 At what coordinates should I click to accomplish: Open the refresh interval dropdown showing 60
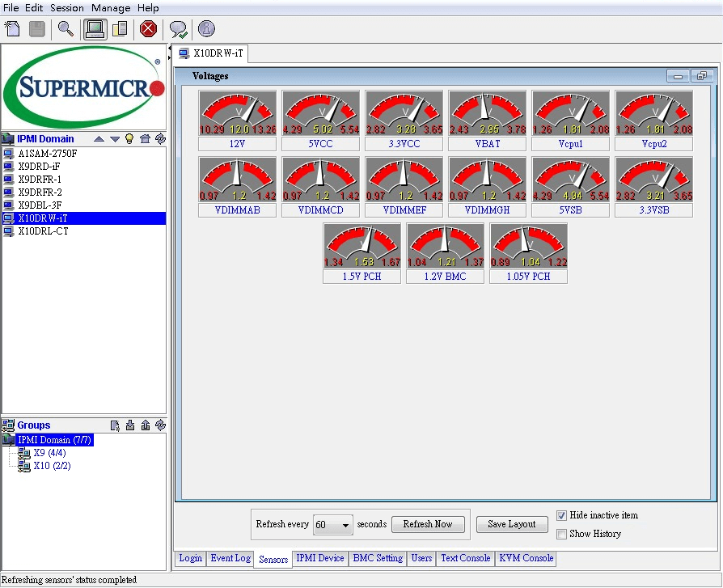pyautogui.click(x=333, y=525)
